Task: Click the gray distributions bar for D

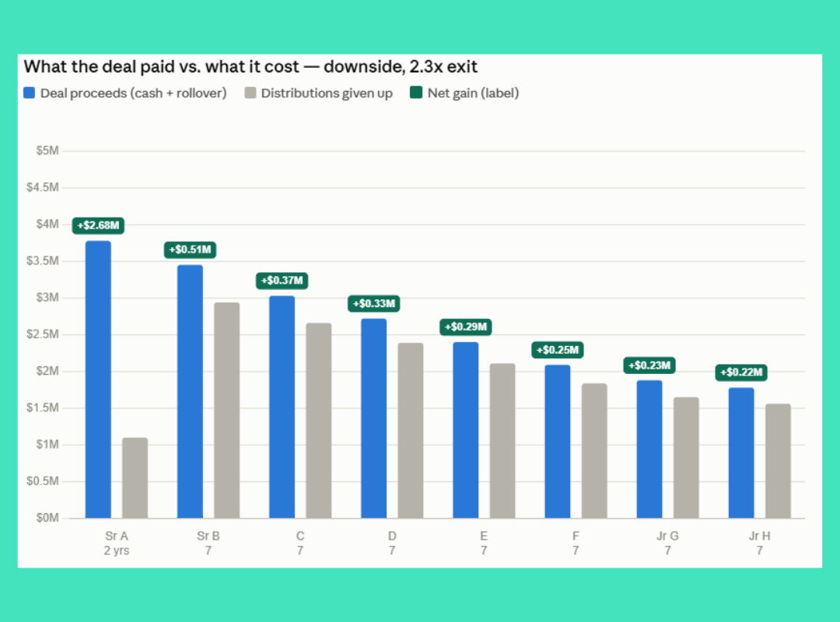Action: point(411,431)
